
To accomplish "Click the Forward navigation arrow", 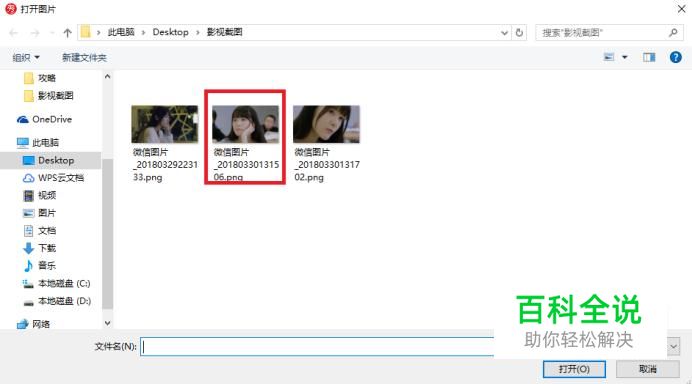I will [35, 33].
